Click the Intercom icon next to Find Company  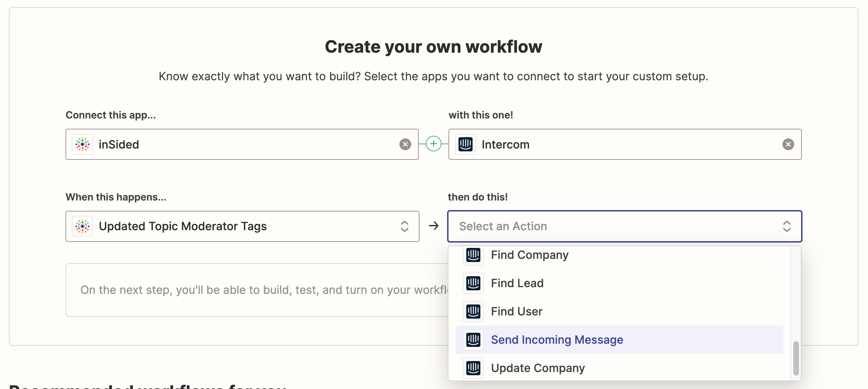[x=473, y=255]
